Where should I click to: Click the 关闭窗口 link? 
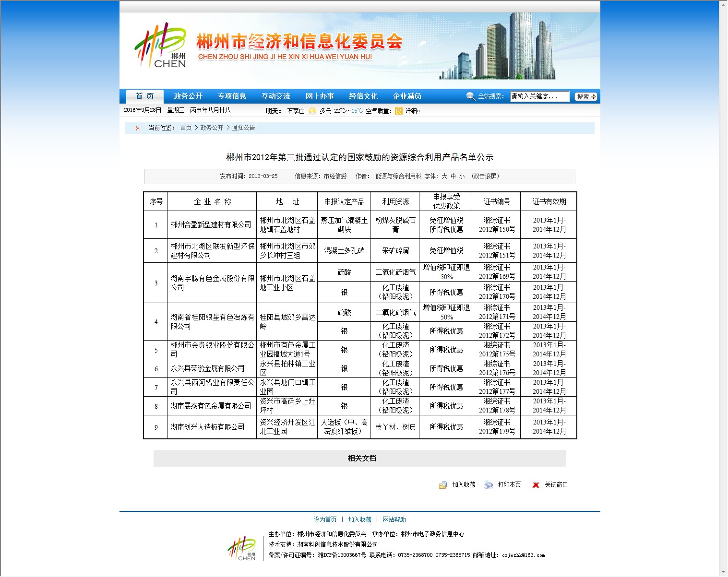pos(556,485)
